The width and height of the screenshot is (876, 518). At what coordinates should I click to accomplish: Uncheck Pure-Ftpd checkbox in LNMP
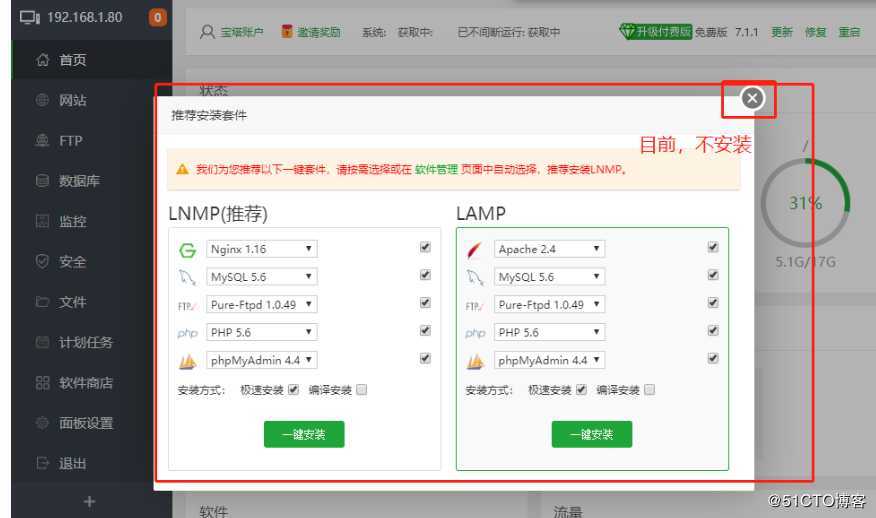425,302
